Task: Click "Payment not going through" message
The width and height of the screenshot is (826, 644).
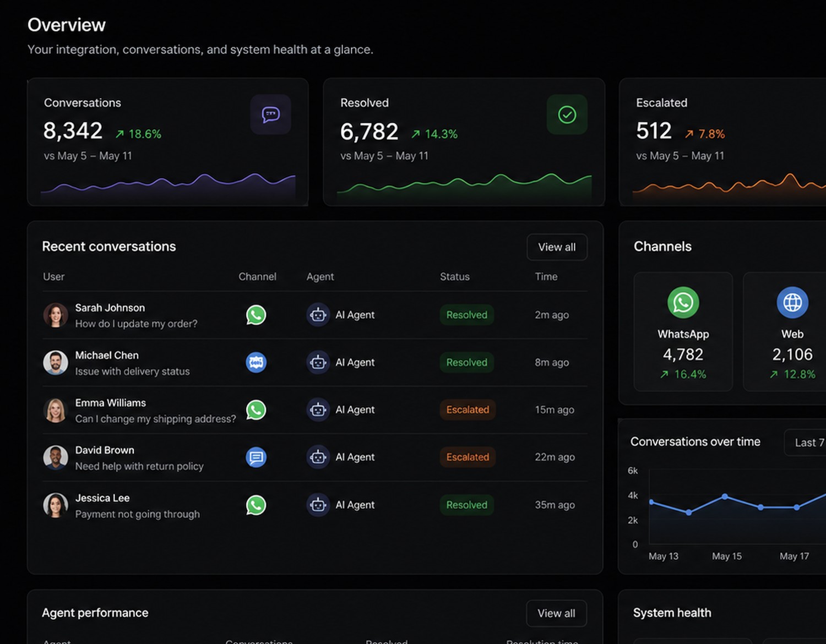Action: pos(138,514)
